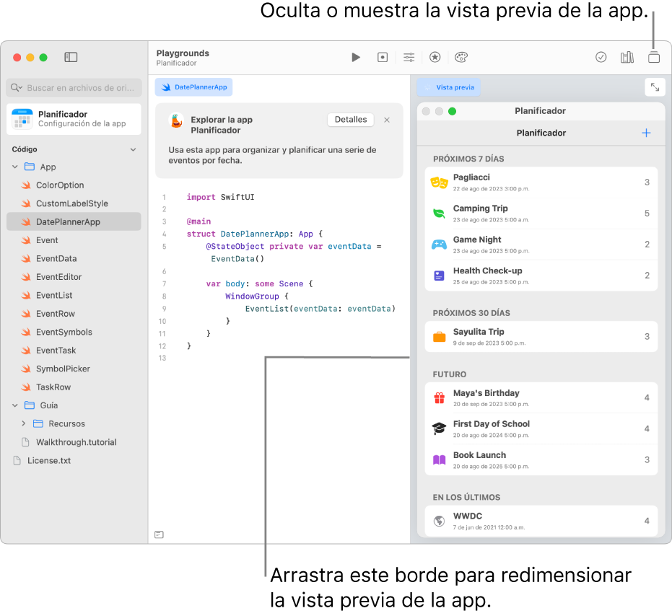Open the Book Launch event
This screenshot has height=616, width=672.
(x=541, y=459)
